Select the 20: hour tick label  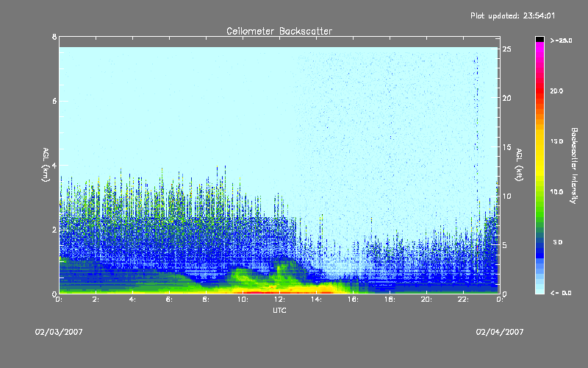(x=426, y=300)
